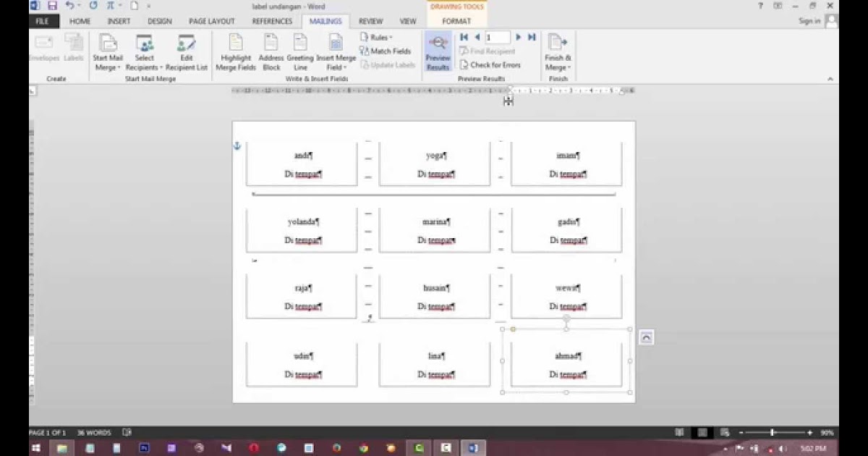Click the spelling proofing status icon
The height and width of the screenshot is (456, 868).
[127, 432]
